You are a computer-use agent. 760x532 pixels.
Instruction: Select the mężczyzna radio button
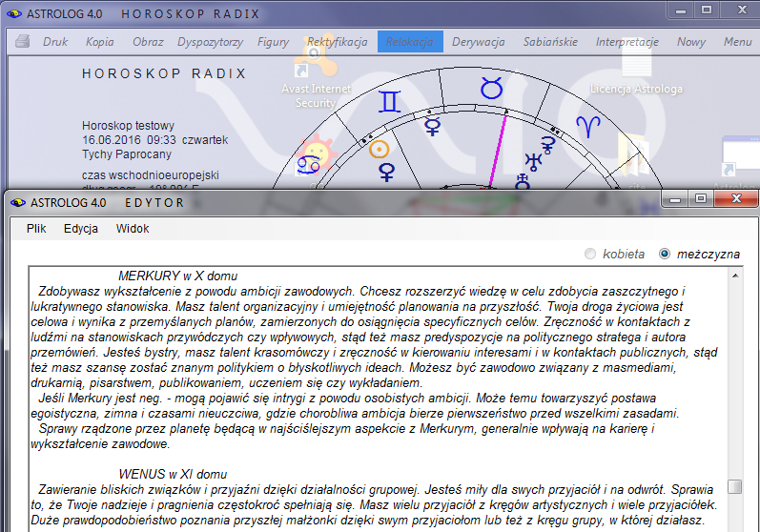coord(665,254)
